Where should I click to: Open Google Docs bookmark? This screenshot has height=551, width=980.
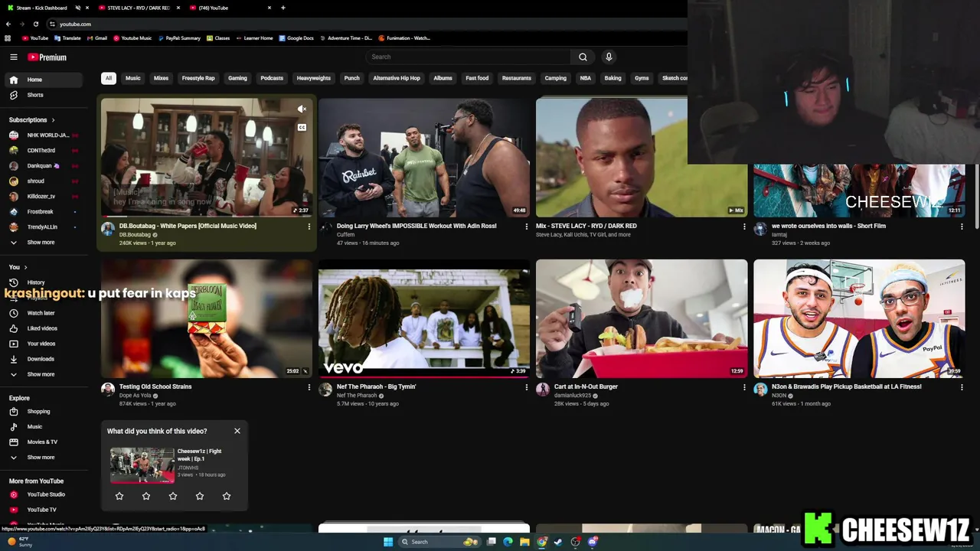(296, 37)
